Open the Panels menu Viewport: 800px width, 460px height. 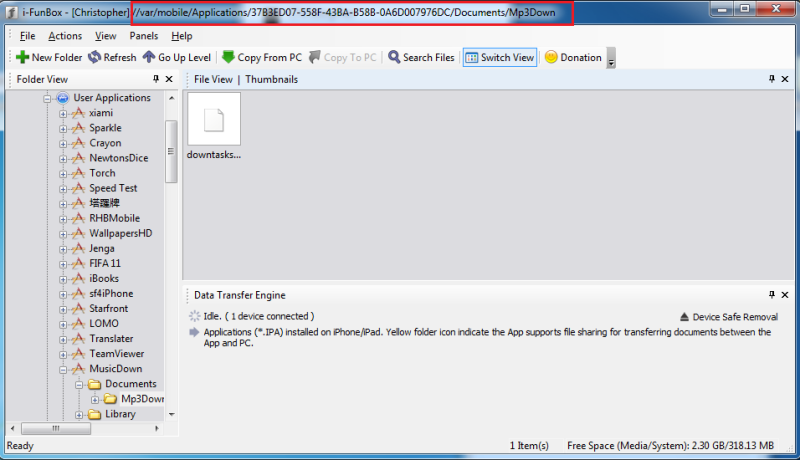tap(144, 36)
